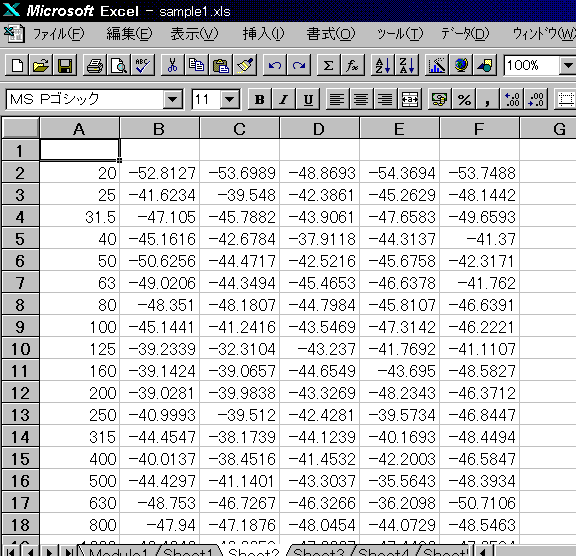576x556 pixels.
Task: Select the column D header
Action: tap(319, 129)
